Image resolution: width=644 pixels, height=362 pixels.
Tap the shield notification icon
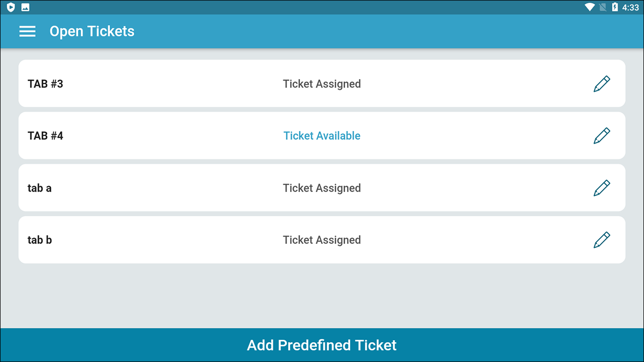coord(11,7)
